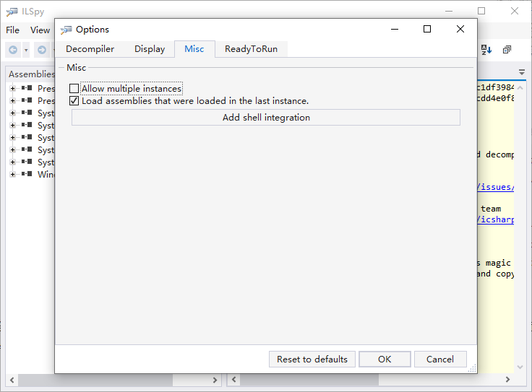Click the ILSpy main window app icon

click(12, 12)
